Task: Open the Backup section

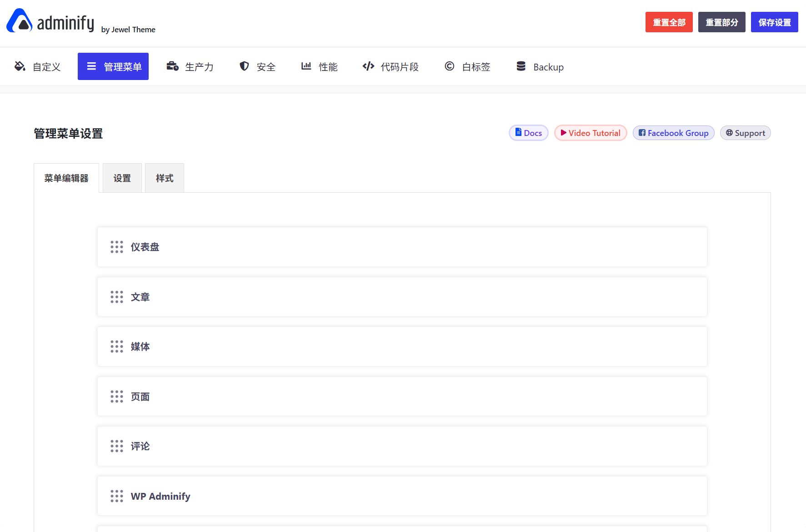Action: point(540,66)
